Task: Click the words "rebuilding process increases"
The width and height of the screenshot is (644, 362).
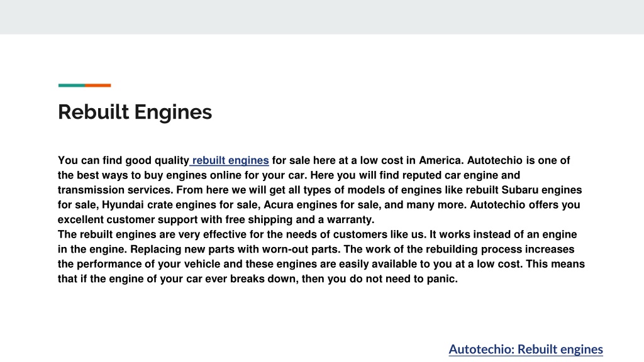Action: point(500,249)
